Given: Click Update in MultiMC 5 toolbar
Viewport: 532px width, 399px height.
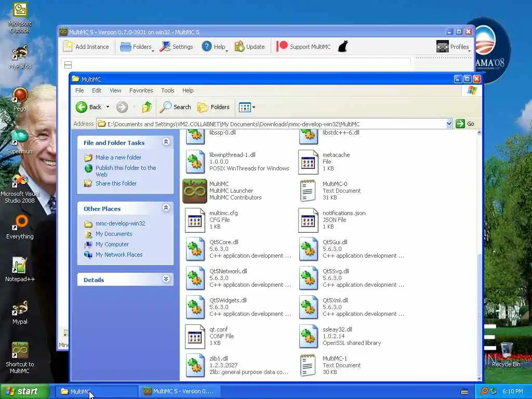Looking at the screenshot, I should point(250,46).
